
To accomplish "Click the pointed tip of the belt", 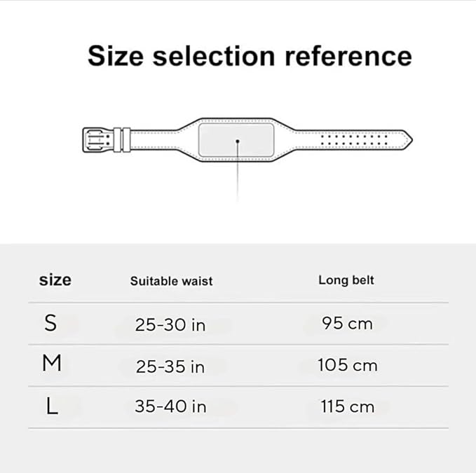I will click(407, 140).
